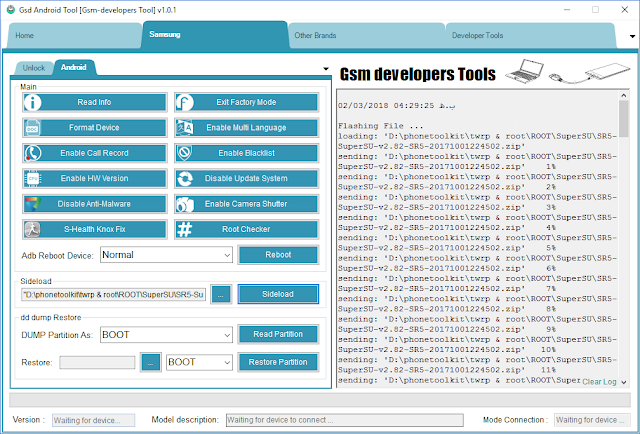The height and width of the screenshot is (434, 640).
Task: Switch to the Unlock sub-tab
Action: (34, 68)
